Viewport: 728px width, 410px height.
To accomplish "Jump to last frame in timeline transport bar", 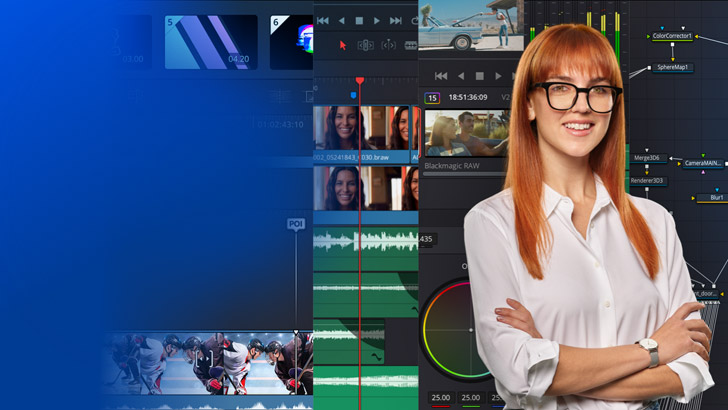I will coord(396,20).
